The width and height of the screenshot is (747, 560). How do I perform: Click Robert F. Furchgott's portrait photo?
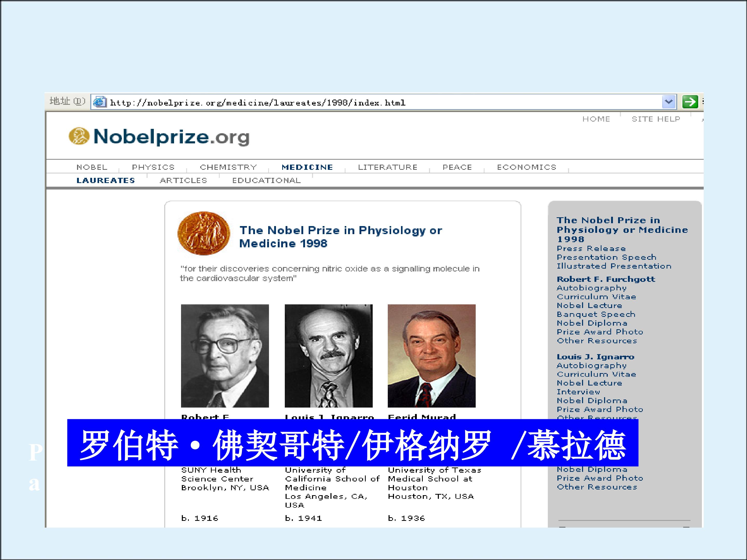[x=225, y=356]
